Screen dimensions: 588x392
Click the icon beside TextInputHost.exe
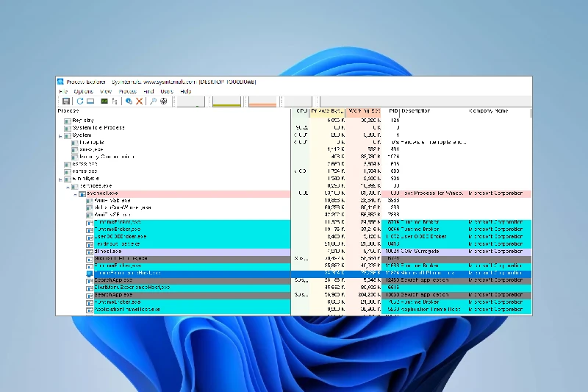[x=89, y=244]
